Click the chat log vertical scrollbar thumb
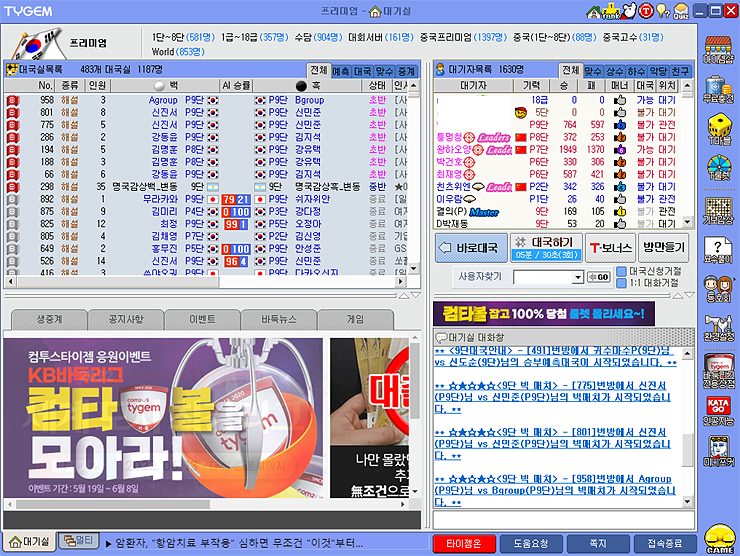Viewport: 740px width, 556px height. coord(687,450)
